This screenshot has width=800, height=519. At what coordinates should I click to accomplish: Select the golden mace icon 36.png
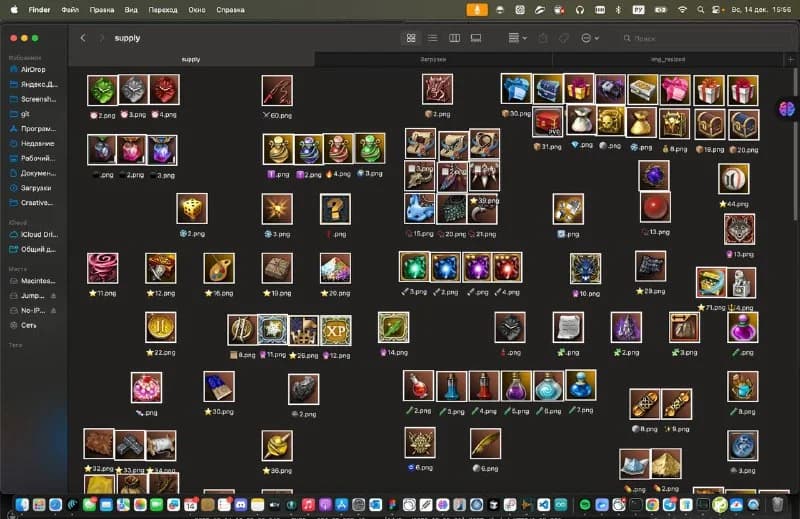click(277, 446)
